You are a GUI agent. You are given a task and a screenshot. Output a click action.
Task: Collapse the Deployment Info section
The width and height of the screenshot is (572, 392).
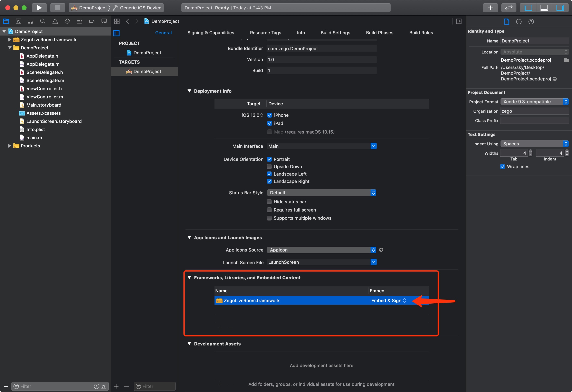[x=189, y=91]
